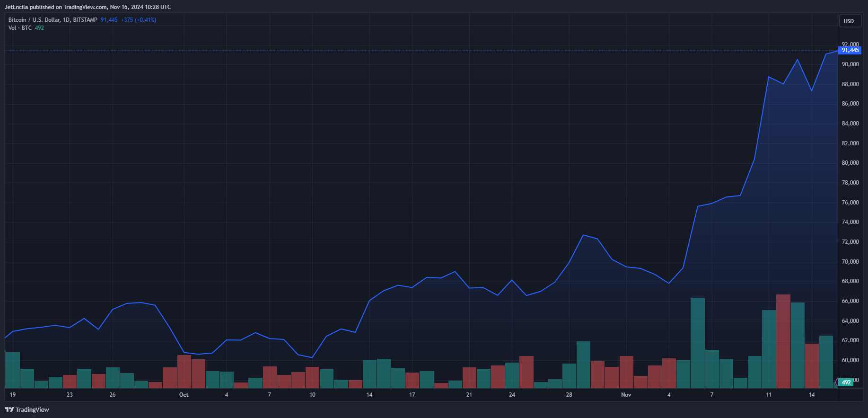Click the JetEncila published on TradingView.com header
The height and width of the screenshot is (418, 868).
pyautogui.click(x=88, y=7)
